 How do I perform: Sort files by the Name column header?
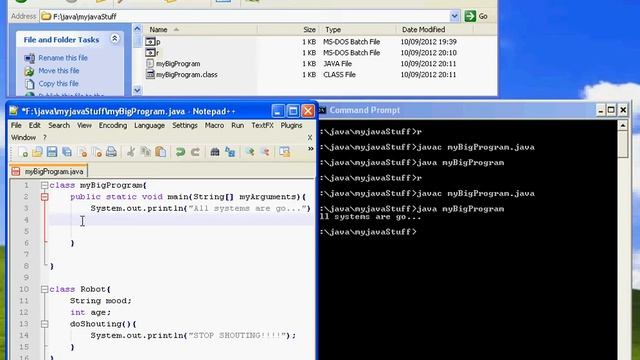pyautogui.click(x=200, y=30)
